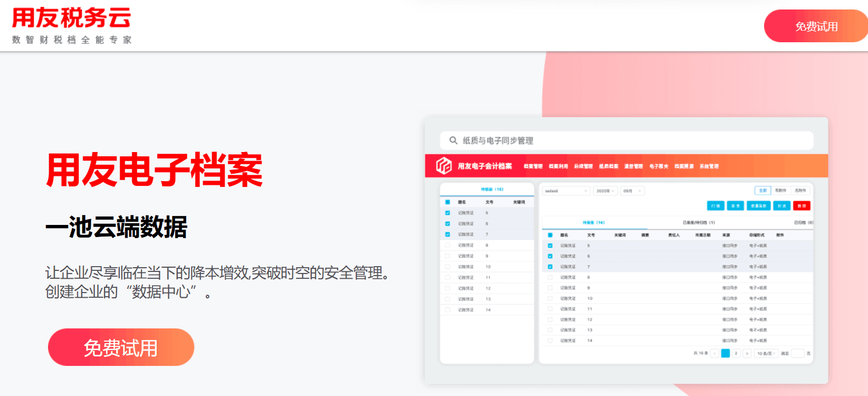Click the red delete button in the action row
This screenshot has width=868, height=396.
(x=802, y=206)
